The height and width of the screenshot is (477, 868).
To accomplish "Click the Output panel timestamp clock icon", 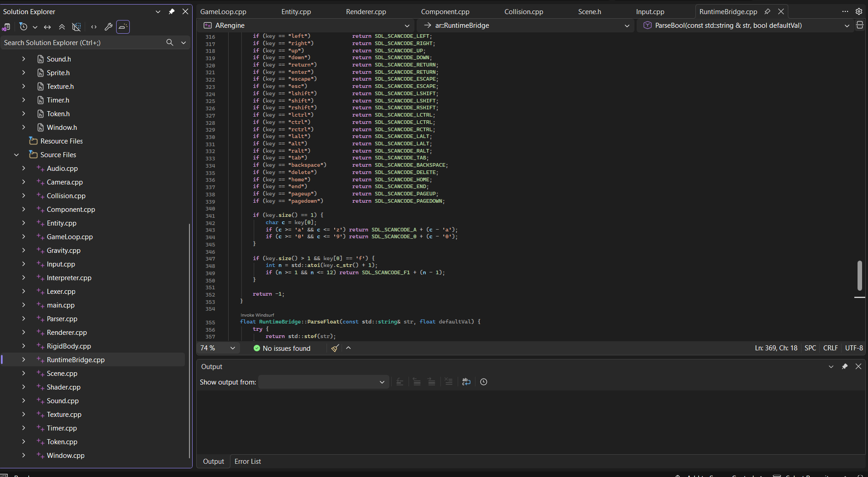I will click(x=484, y=382).
